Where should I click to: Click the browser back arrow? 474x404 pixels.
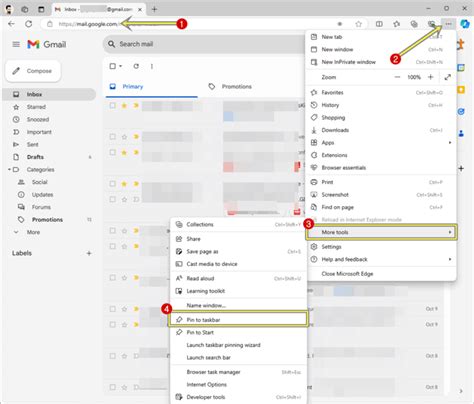pyautogui.click(x=11, y=24)
